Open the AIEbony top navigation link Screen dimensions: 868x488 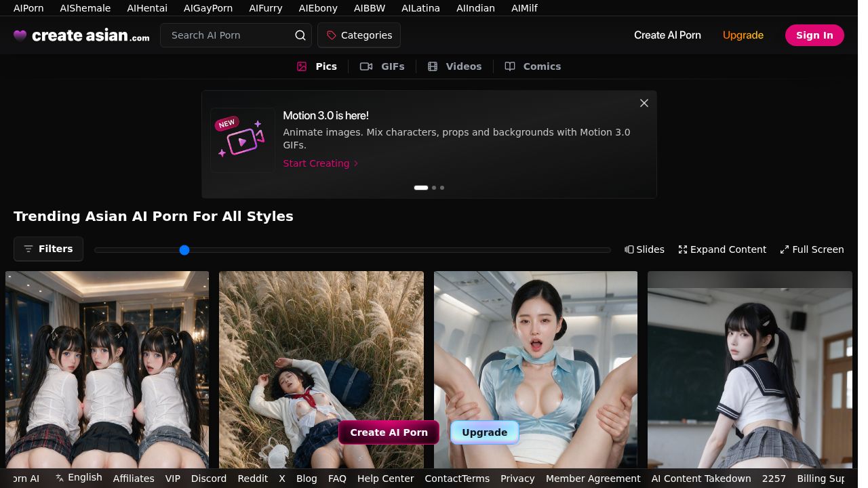point(318,8)
